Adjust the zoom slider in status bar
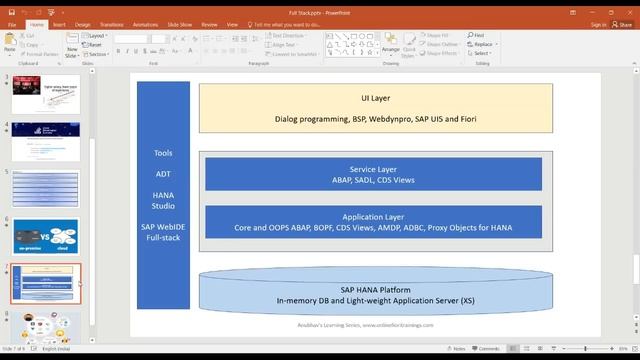640x360 pixels. click(x=586, y=349)
